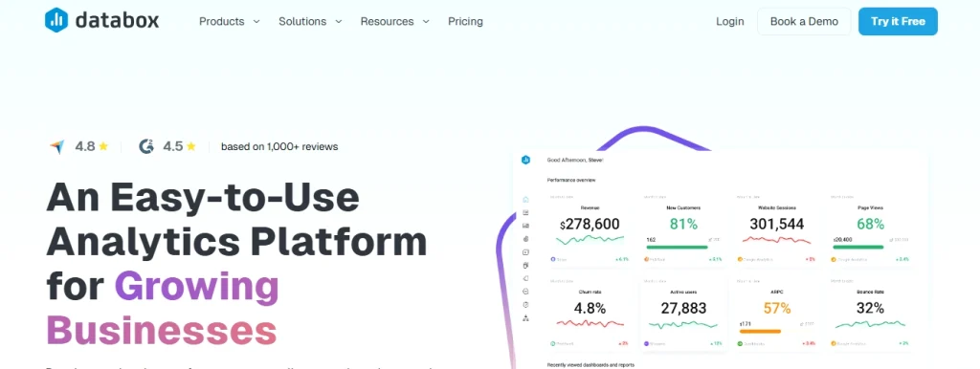Click the Revenue card data source icon
The height and width of the screenshot is (369, 980).
[553, 258]
